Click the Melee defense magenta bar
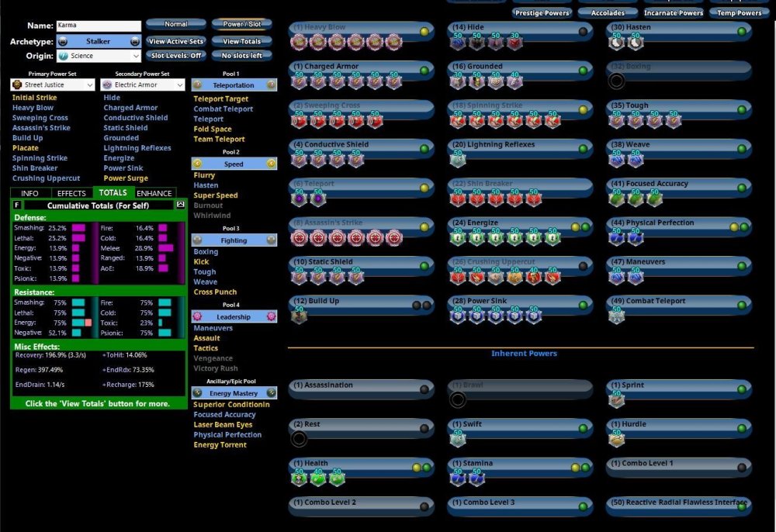The image size is (776, 532). tap(165, 247)
